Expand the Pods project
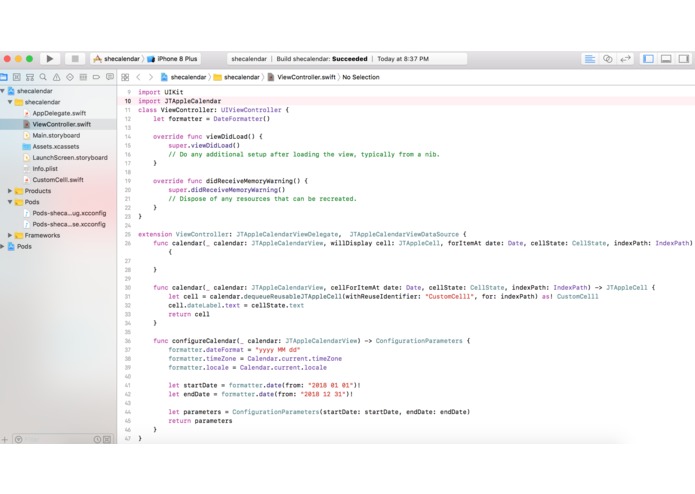Viewport: 695px width, 494px height. [2, 246]
